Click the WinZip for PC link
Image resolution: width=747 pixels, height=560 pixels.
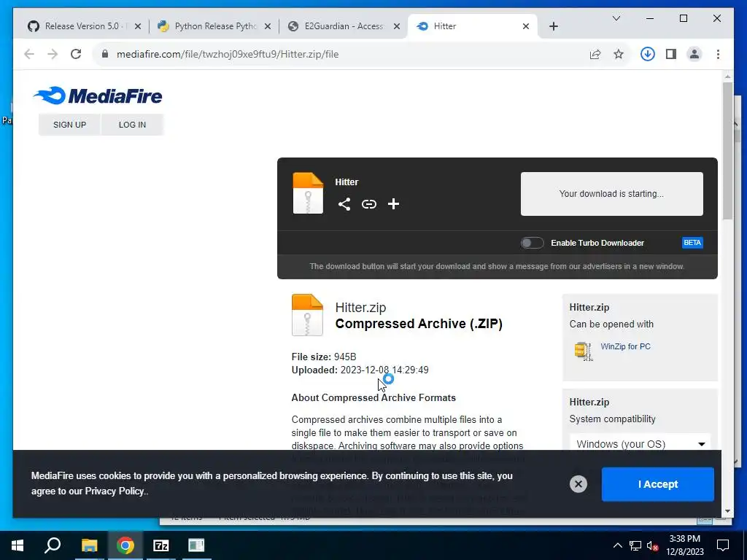coord(625,346)
